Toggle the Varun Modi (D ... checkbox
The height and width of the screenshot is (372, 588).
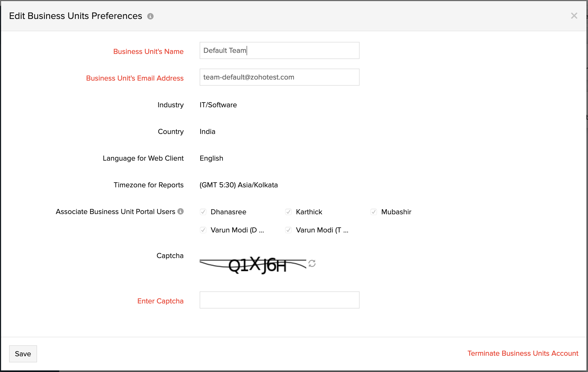[x=203, y=230]
